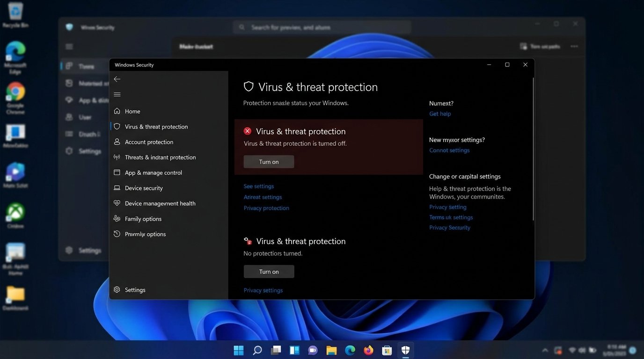Open upper Settings item in background window
Image resolution: width=644 pixels, height=359 pixels.
click(x=84, y=151)
